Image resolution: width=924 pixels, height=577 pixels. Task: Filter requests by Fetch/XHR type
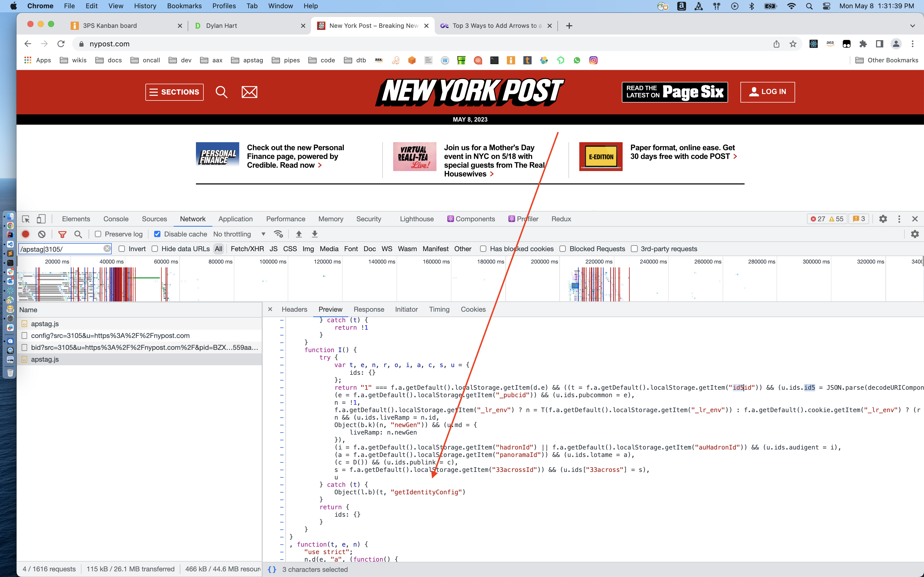(247, 249)
